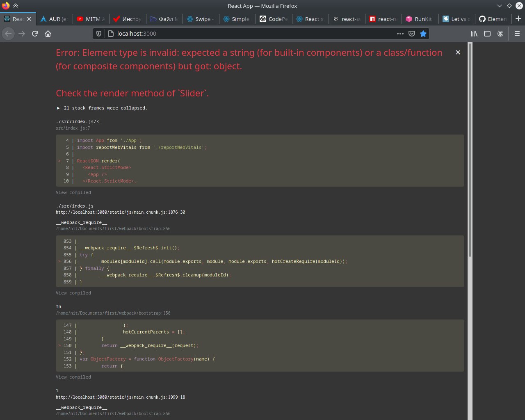Open the Firefox hamburger menu
The height and width of the screenshot is (420, 525).
[x=517, y=34]
